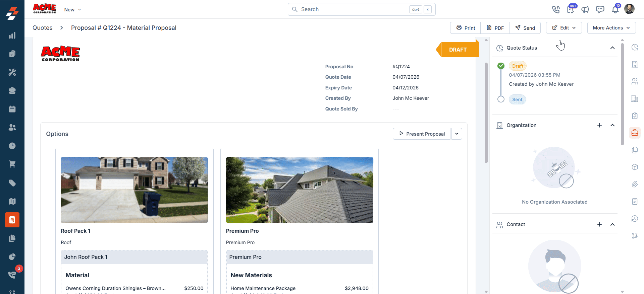Open the briefcase jobs icon in left sidebar
This screenshot has height=294, width=644.
12,90
